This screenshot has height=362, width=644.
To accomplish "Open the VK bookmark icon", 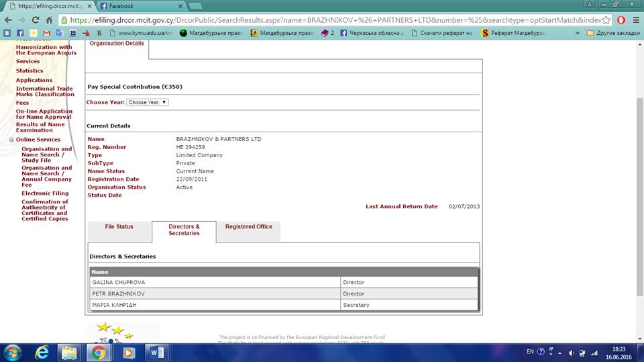I will [7, 32].
